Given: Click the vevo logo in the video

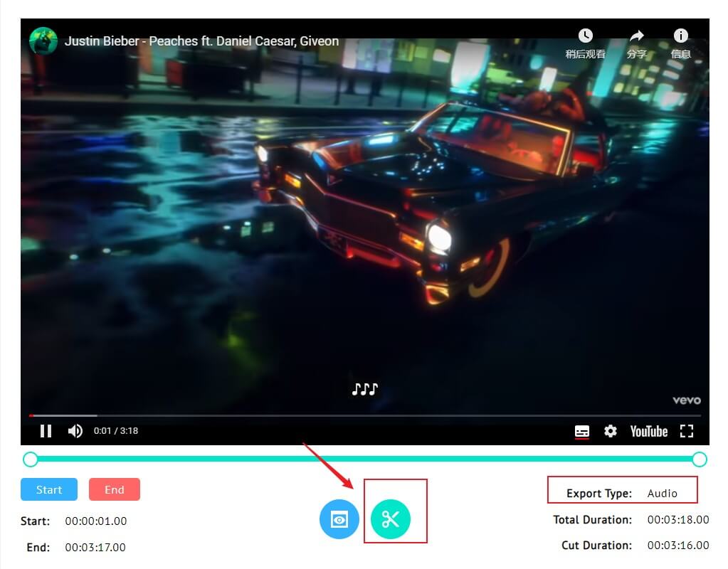Looking at the screenshot, I should tap(687, 400).
